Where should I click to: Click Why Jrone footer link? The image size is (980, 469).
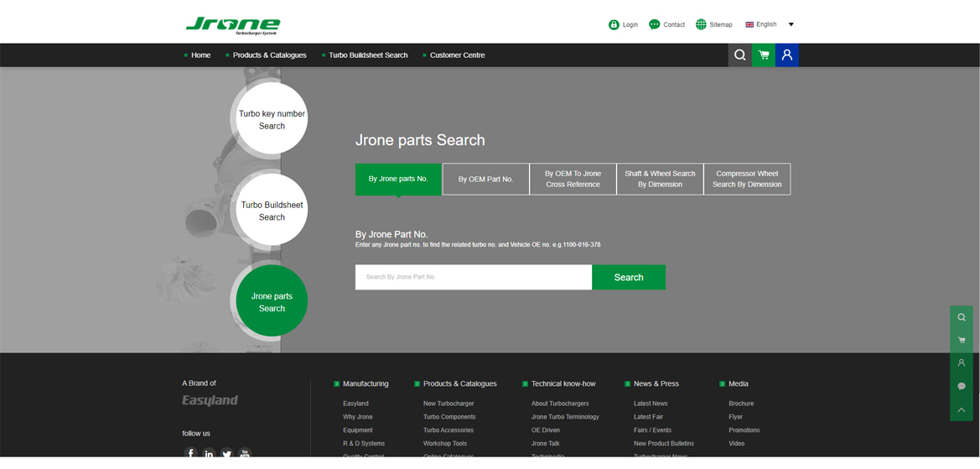pos(357,416)
